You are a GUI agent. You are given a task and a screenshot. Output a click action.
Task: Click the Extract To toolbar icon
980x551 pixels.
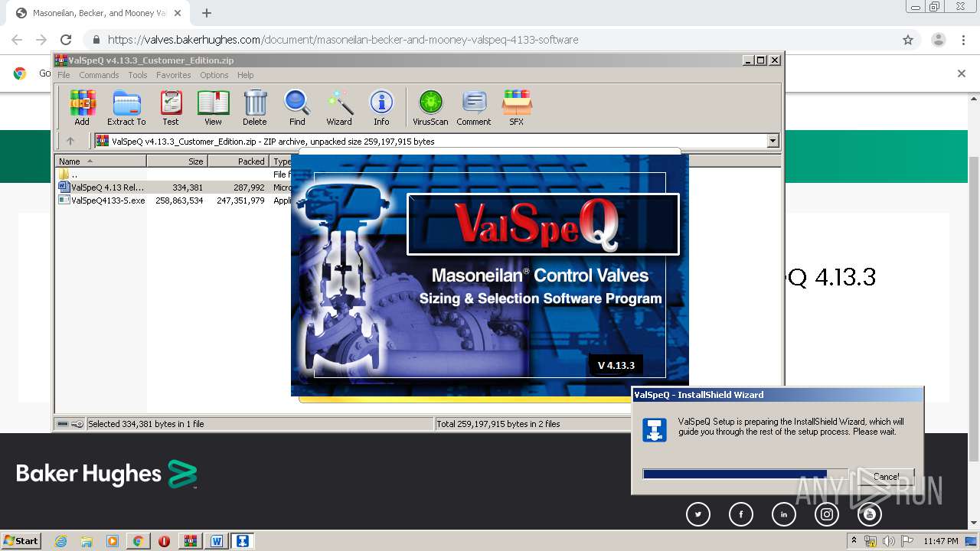click(126, 108)
